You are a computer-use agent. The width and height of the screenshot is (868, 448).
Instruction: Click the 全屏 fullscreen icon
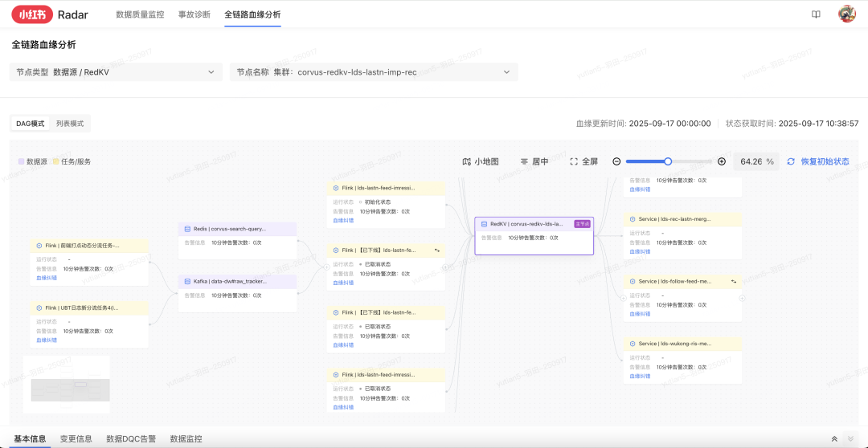(x=574, y=161)
